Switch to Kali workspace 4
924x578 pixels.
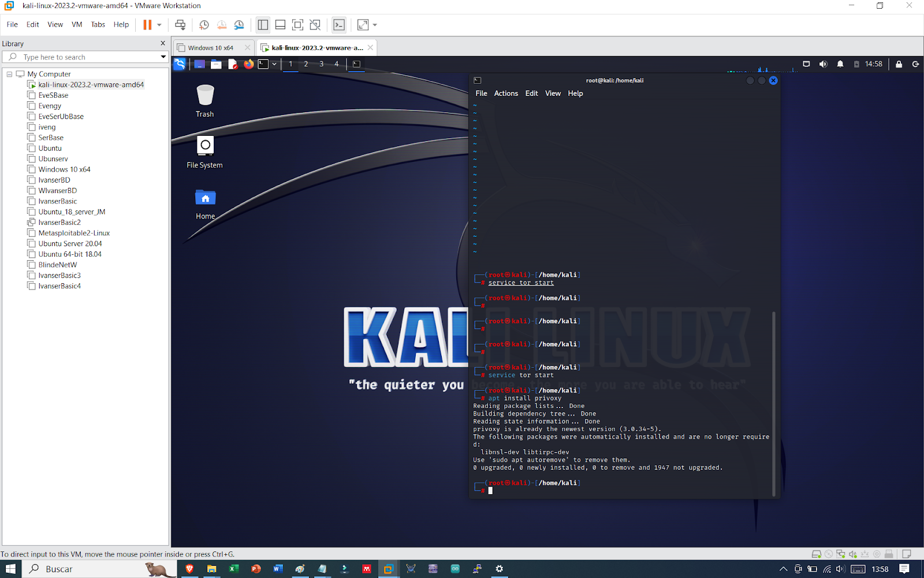337,64
